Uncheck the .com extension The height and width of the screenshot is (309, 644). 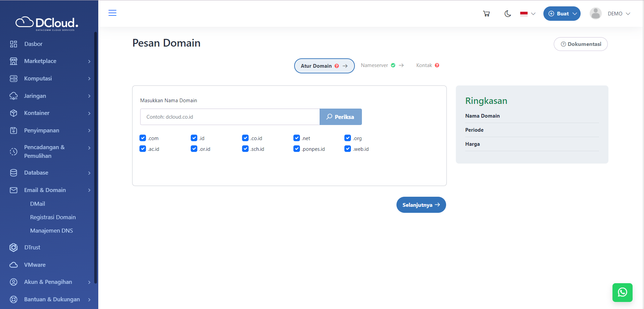[x=143, y=138]
